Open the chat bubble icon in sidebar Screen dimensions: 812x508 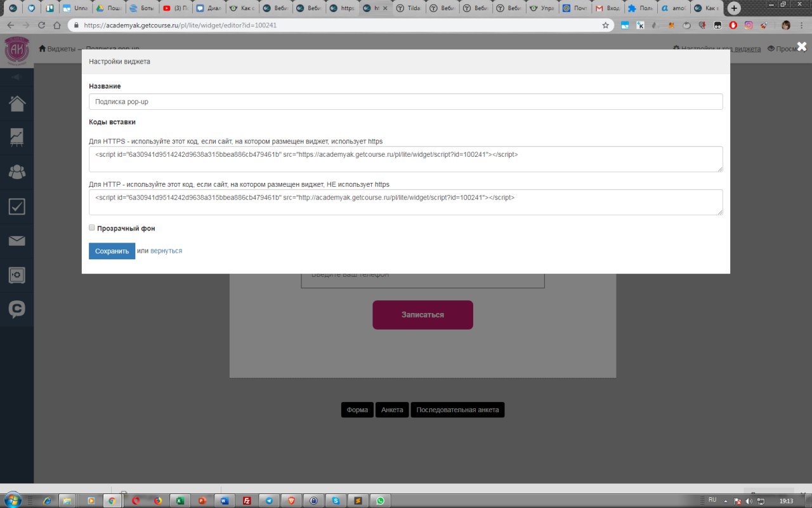16,309
